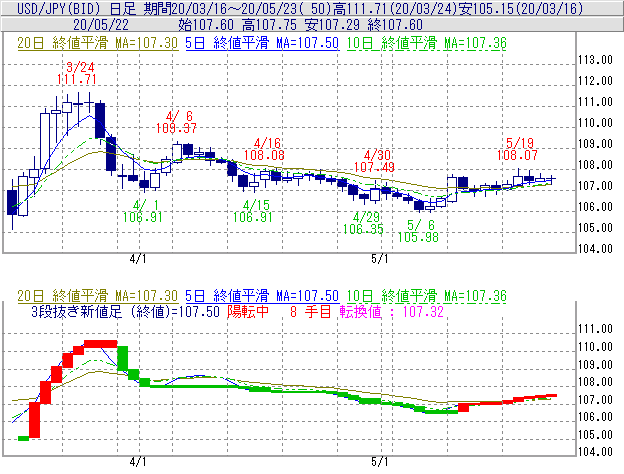
Task: Click the 113.00 axis label on upper chart
Action: coord(595,60)
